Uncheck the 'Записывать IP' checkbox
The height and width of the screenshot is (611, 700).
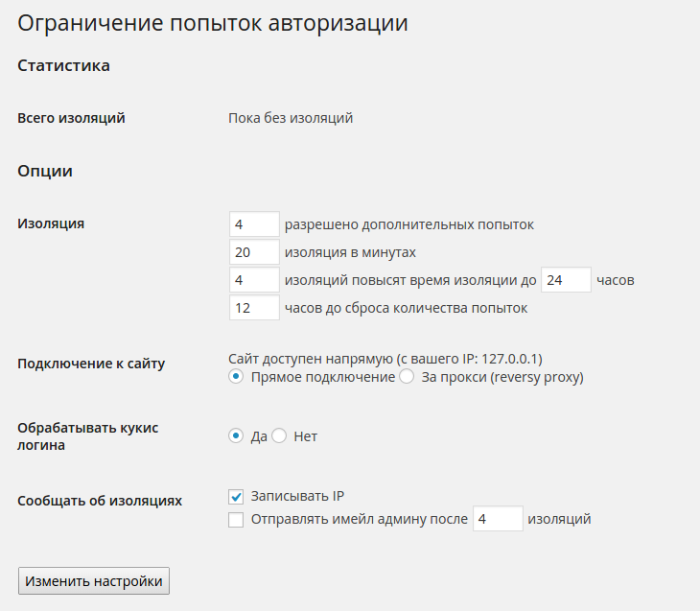pyautogui.click(x=236, y=496)
